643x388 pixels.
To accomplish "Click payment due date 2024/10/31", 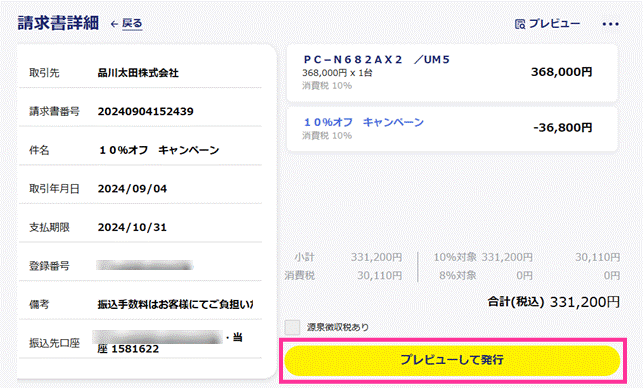I will pos(132,227).
